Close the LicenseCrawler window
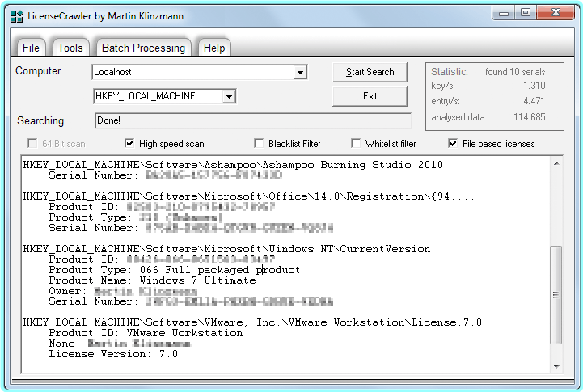This screenshot has width=583, height=392. pyautogui.click(x=556, y=13)
